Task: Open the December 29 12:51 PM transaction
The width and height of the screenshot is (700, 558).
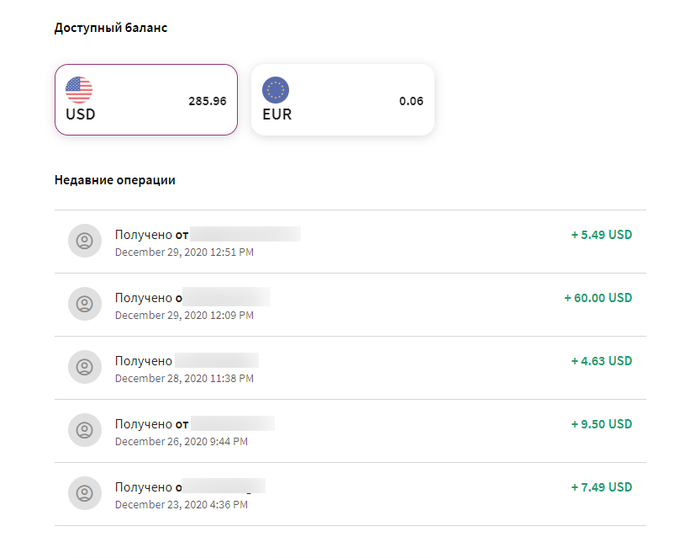Action: [350, 242]
